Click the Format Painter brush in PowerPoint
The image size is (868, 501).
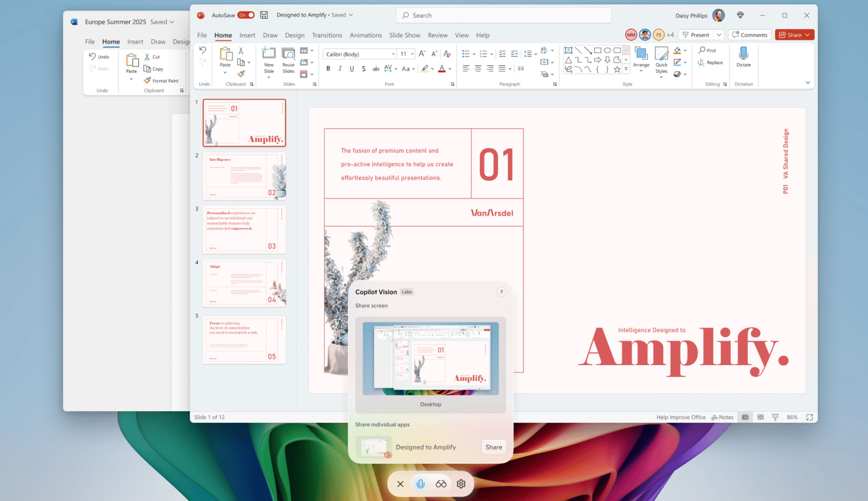pos(240,73)
